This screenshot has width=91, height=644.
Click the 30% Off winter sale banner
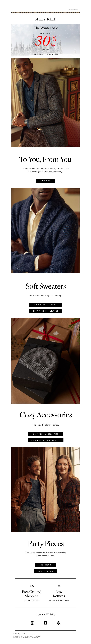pyautogui.click(x=45, y=40)
